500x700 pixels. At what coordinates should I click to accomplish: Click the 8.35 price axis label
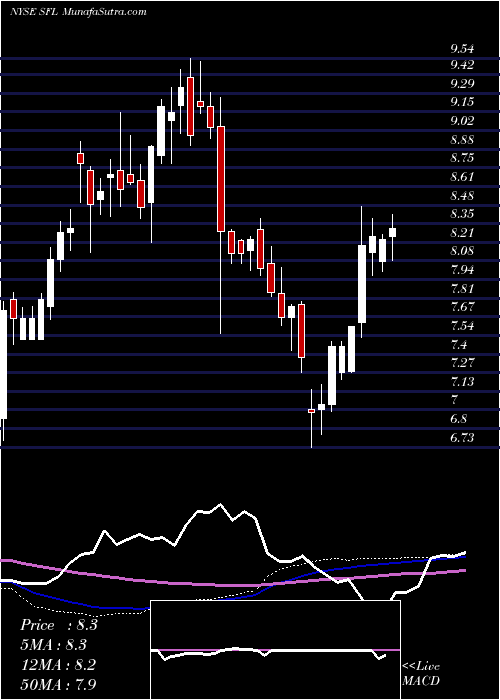462,214
